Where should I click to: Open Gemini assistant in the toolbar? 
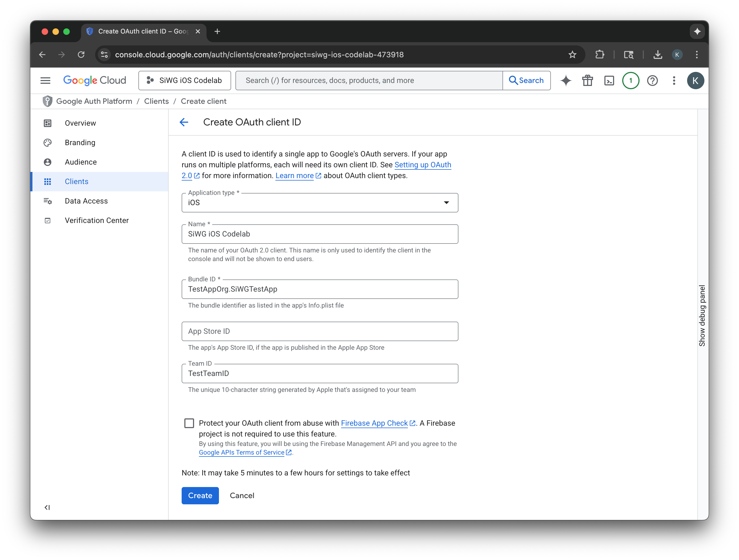point(566,80)
